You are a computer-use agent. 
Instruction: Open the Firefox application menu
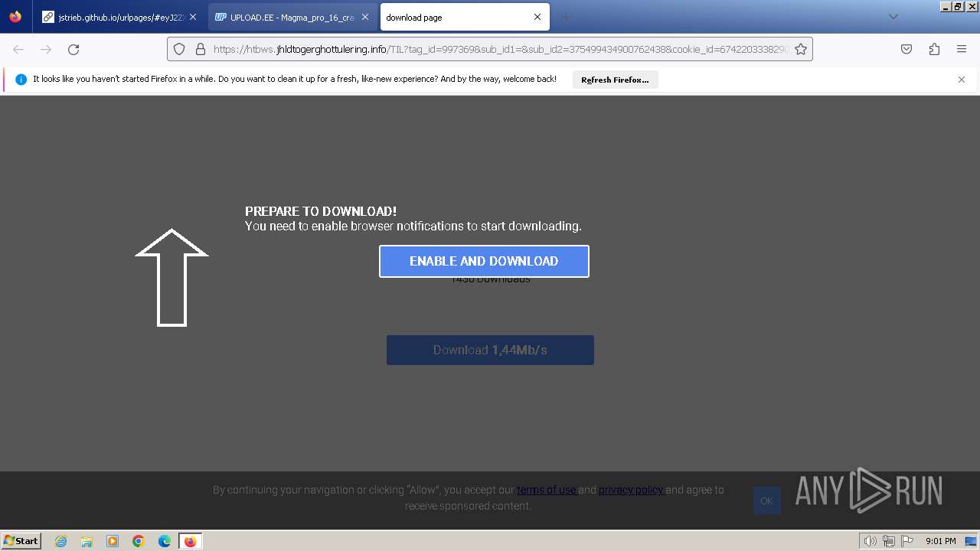click(x=962, y=49)
